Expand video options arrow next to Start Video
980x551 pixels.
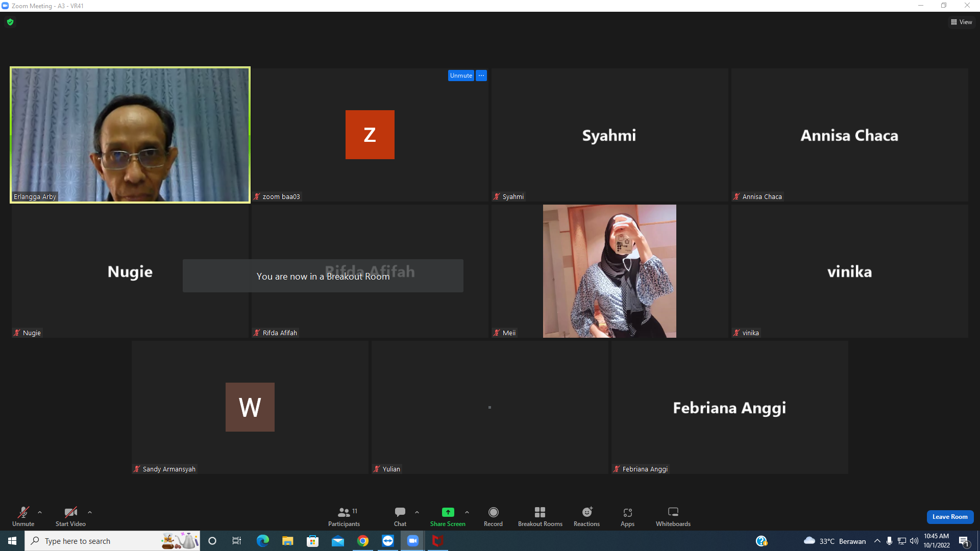[x=90, y=512]
